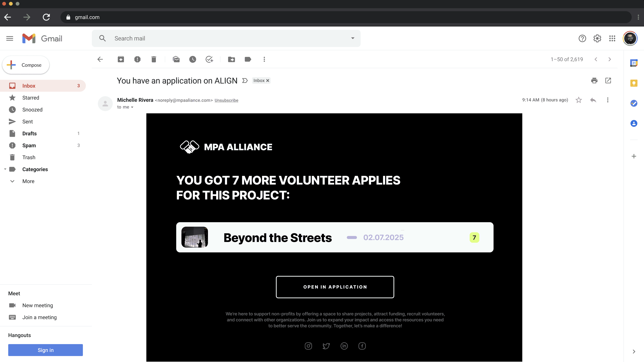The image size is (644, 362).
Task: Mark email as unread icon
Action: (176, 59)
